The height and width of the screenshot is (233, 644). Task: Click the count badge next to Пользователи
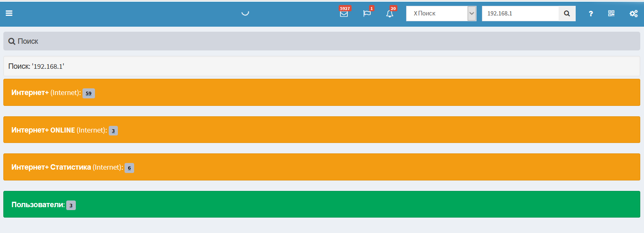click(71, 205)
